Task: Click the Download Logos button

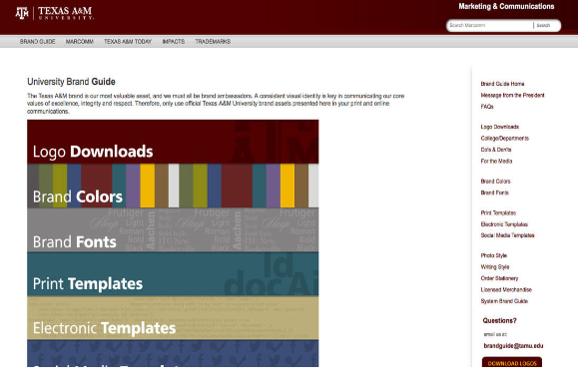Action: pos(512,362)
